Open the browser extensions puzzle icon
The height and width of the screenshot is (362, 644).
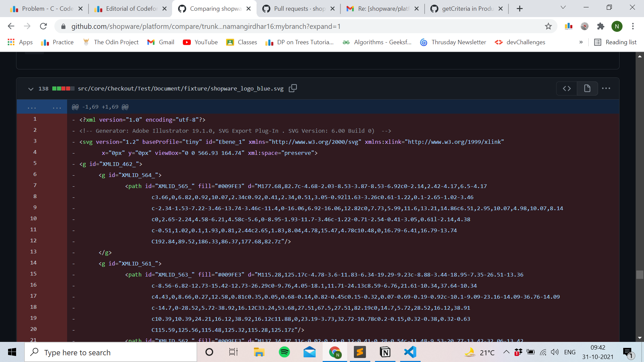point(601,26)
